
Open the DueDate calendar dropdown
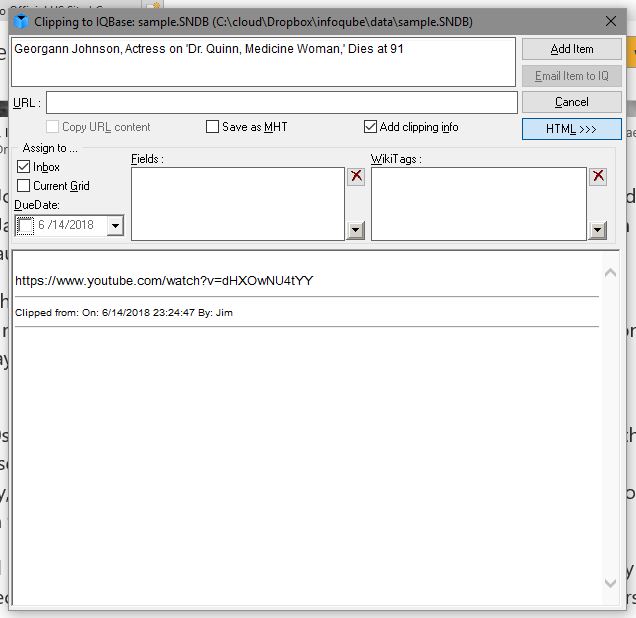pos(115,226)
